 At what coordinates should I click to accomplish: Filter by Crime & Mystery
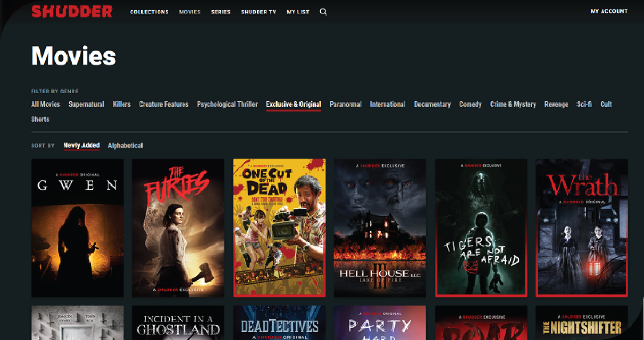tap(513, 105)
